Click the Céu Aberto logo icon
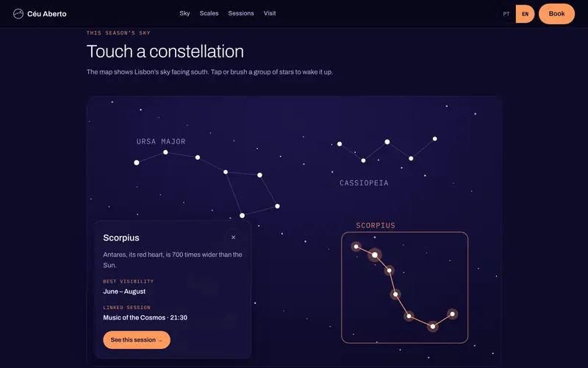This screenshot has height=368, width=588. (x=18, y=14)
